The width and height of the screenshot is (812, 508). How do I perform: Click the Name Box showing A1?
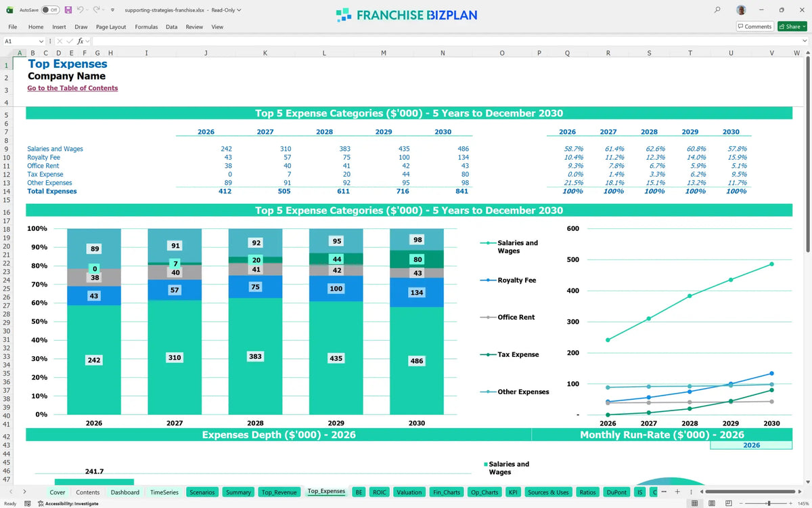click(x=19, y=41)
